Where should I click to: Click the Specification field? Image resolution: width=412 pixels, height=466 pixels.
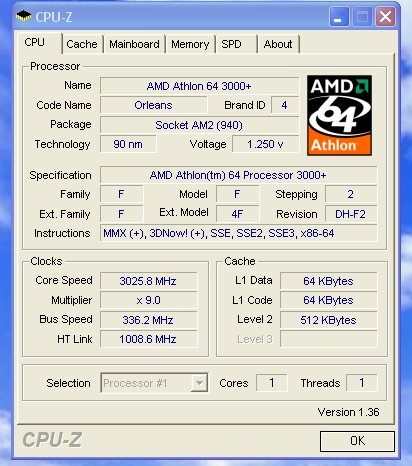238,175
